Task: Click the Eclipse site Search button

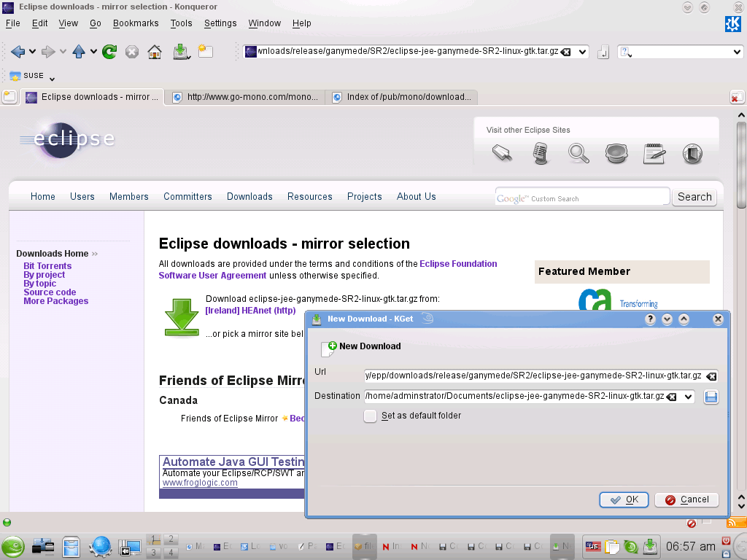Action: (x=694, y=197)
